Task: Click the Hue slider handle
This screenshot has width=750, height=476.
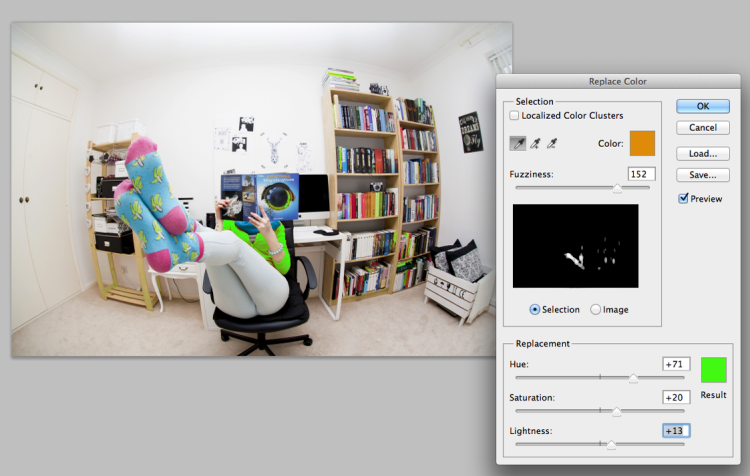Action: coord(633,378)
